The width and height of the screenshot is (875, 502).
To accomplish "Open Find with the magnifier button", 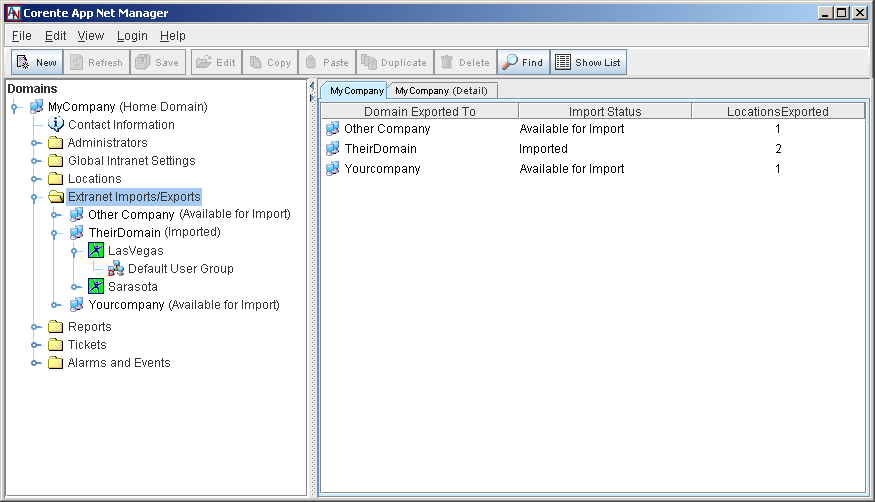I will tap(523, 62).
